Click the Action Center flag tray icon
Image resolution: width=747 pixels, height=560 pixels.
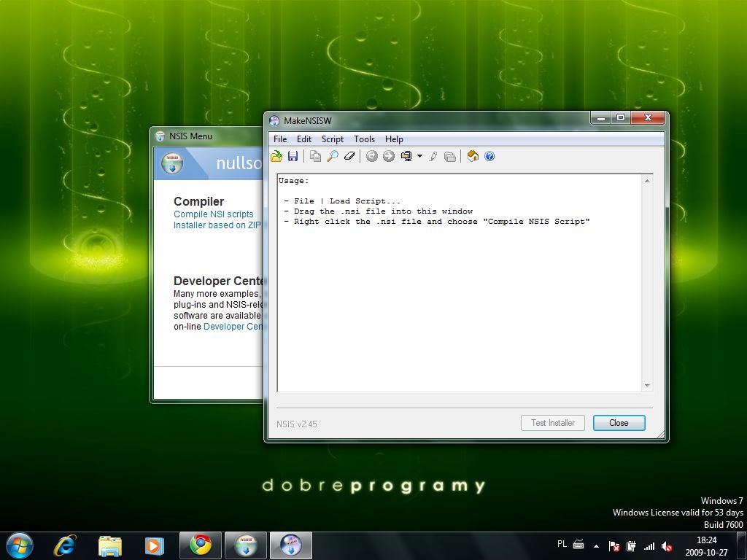click(x=614, y=546)
